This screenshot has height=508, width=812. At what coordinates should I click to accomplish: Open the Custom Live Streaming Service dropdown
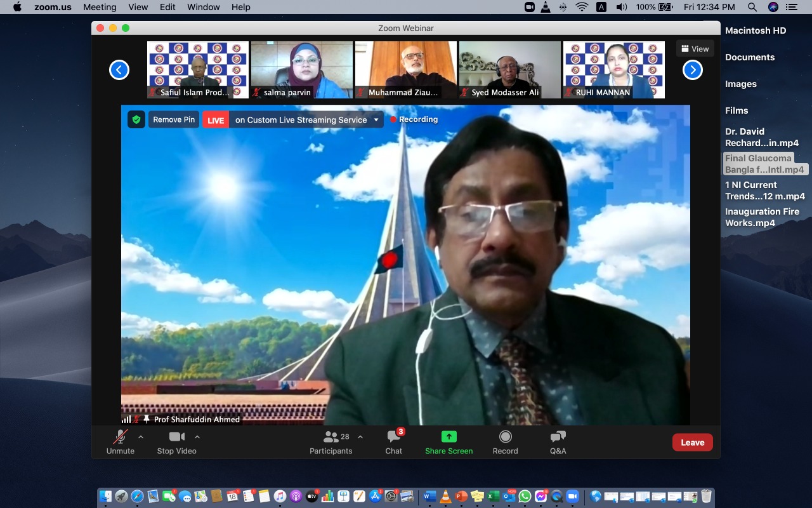tap(376, 120)
